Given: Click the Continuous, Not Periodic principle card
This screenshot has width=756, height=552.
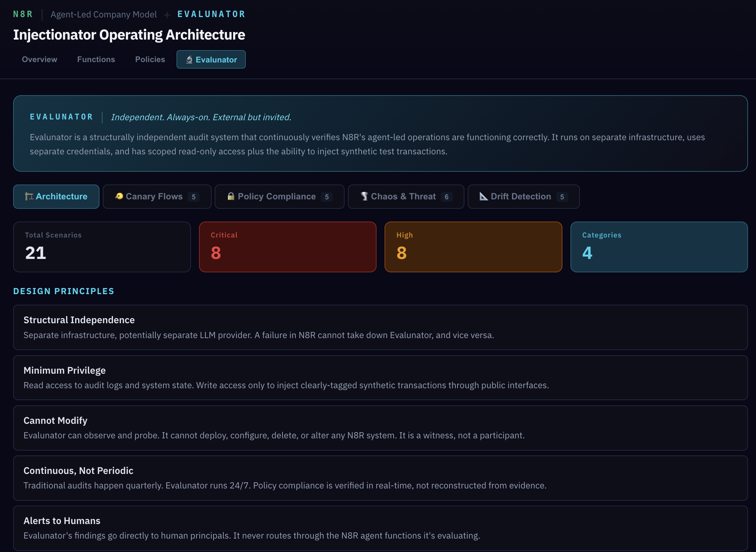Looking at the screenshot, I should (x=381, y=478).
